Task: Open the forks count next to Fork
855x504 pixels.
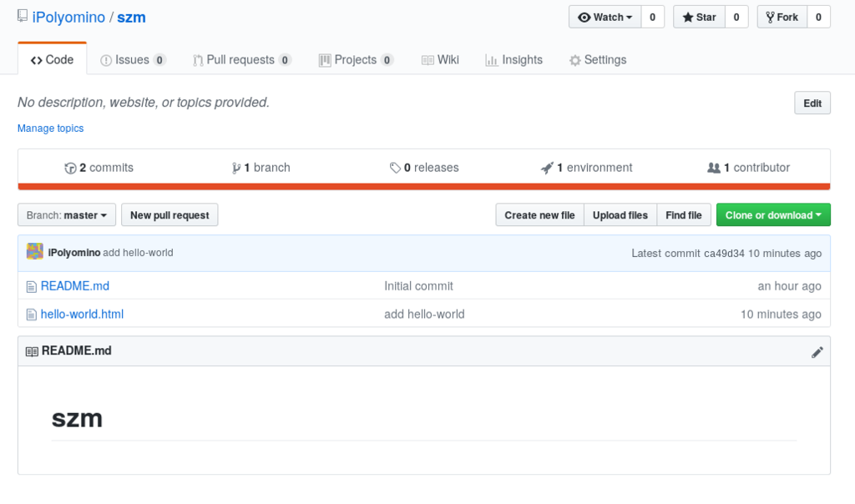Action: click(818, 17)
